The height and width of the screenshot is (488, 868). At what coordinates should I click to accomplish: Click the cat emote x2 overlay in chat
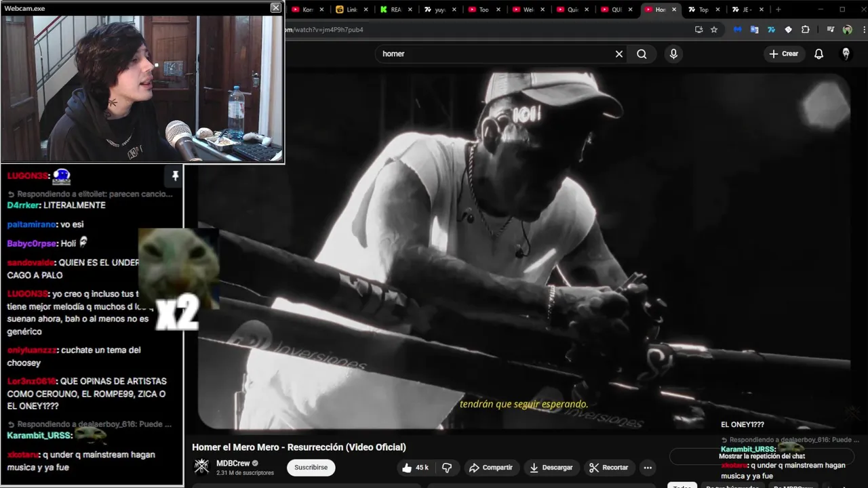178,279
